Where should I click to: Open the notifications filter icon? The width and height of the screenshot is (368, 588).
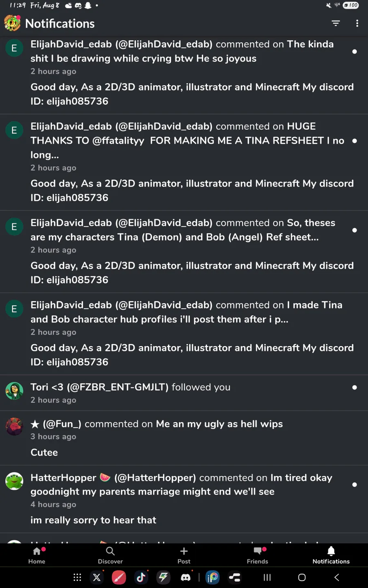click(x=336, y=23)
